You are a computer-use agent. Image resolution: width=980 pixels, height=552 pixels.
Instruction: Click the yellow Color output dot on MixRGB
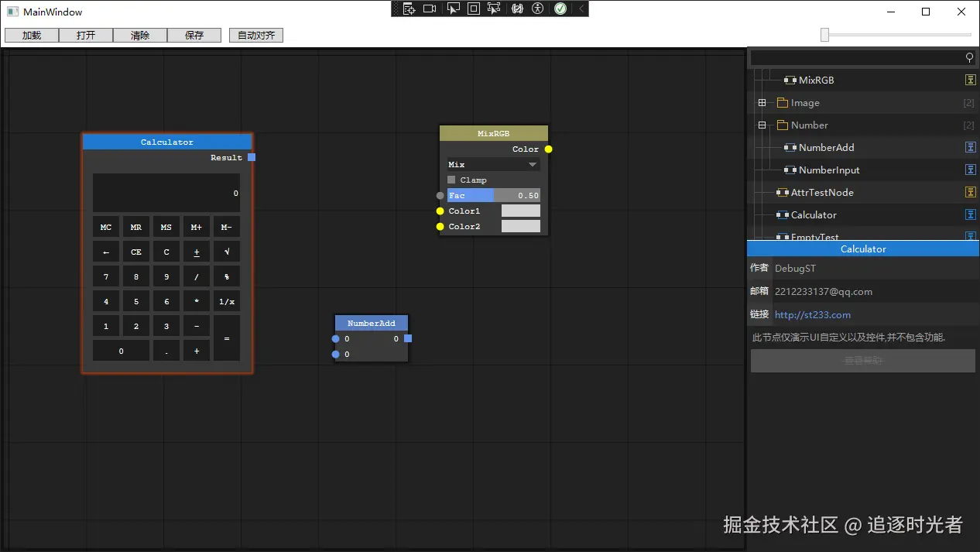click(548, 149)
